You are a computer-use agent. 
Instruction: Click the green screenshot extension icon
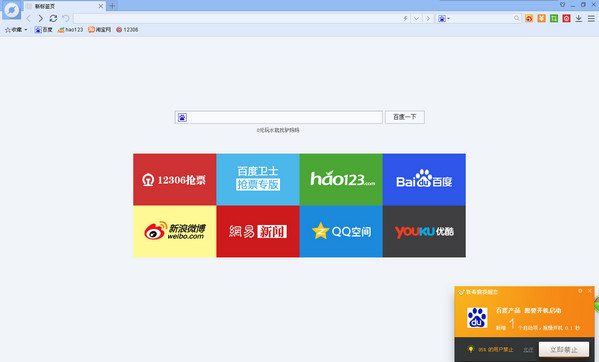(x=554, y=18)
